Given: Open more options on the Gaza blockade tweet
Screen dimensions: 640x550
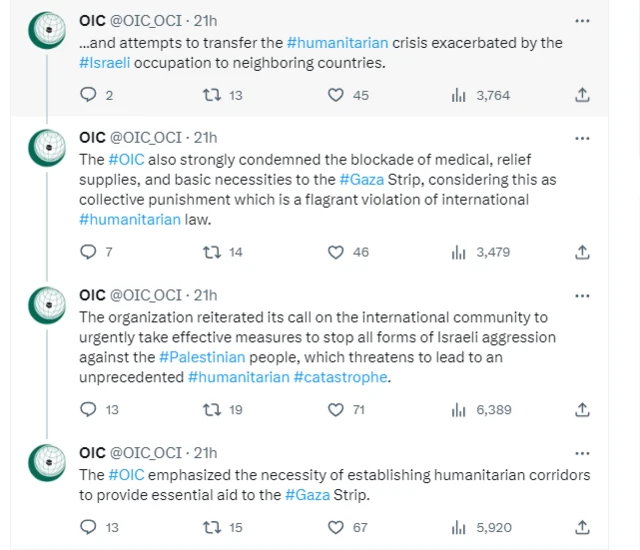Looking at the screenshot, I should 582,137.
